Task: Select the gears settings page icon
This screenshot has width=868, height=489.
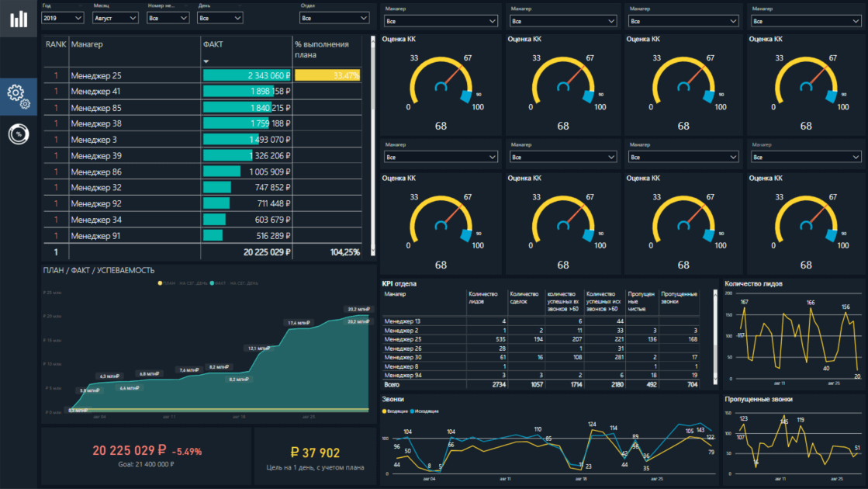Action: [x=19, y=96]
